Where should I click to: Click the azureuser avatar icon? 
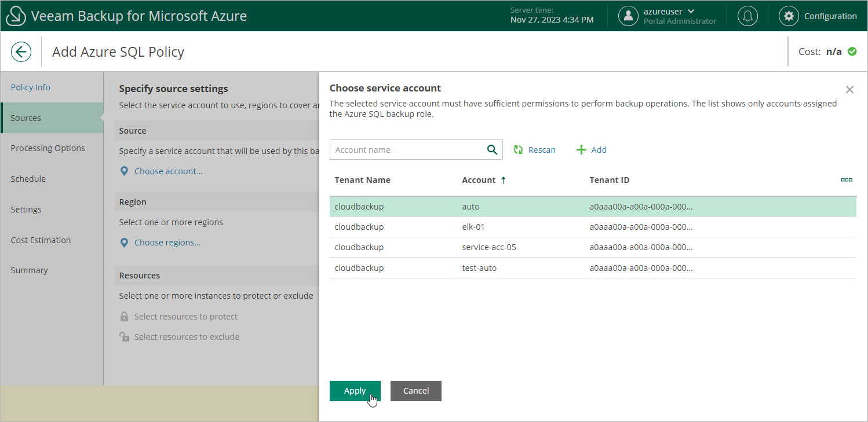coord(628,16)
